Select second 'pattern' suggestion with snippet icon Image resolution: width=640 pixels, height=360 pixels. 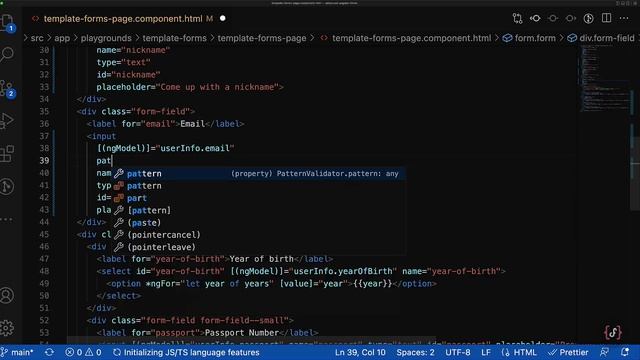click(x=259, y=186)
